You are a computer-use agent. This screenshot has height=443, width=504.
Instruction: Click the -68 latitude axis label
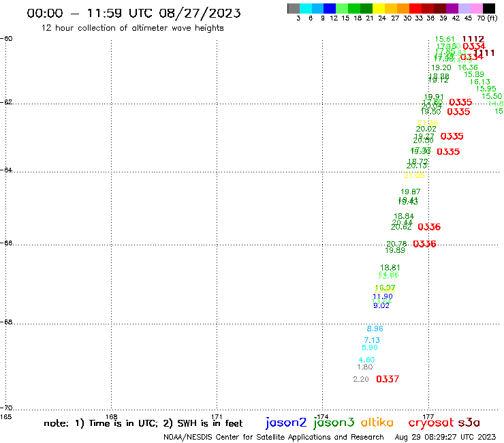[6, 322]
